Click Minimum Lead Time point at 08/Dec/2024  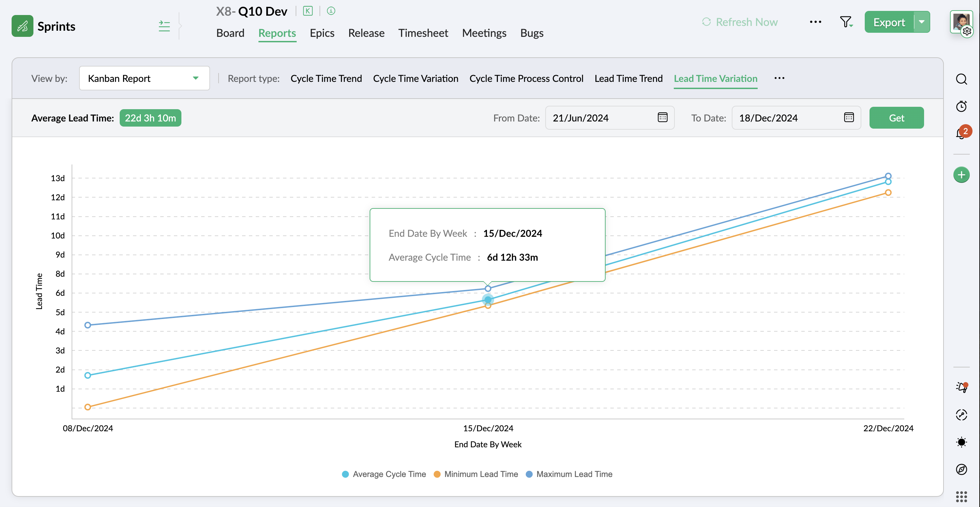(88, 407)
